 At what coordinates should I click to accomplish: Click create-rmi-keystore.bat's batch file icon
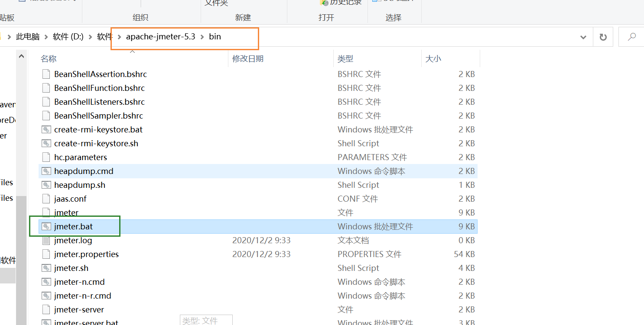[46, 129]
